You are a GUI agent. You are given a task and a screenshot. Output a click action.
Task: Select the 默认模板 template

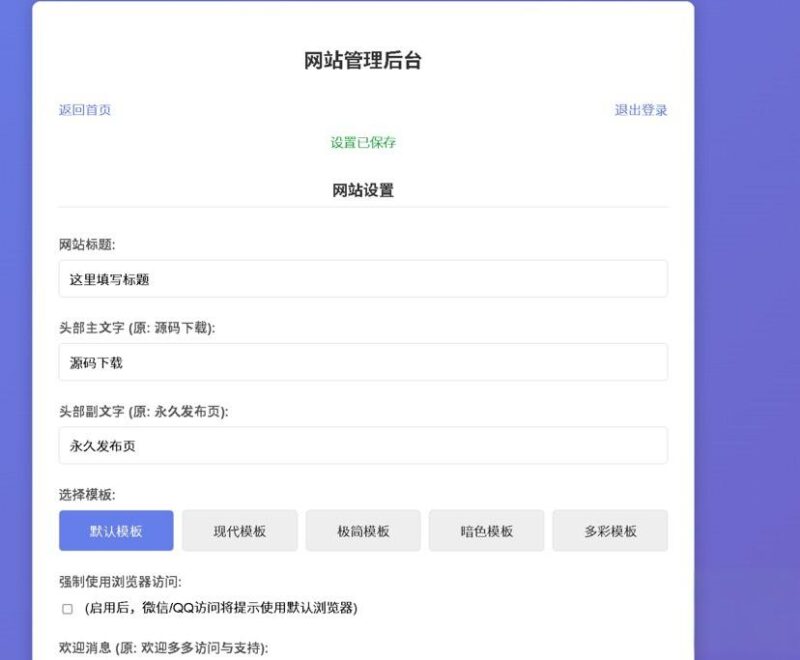pos(116,531)
